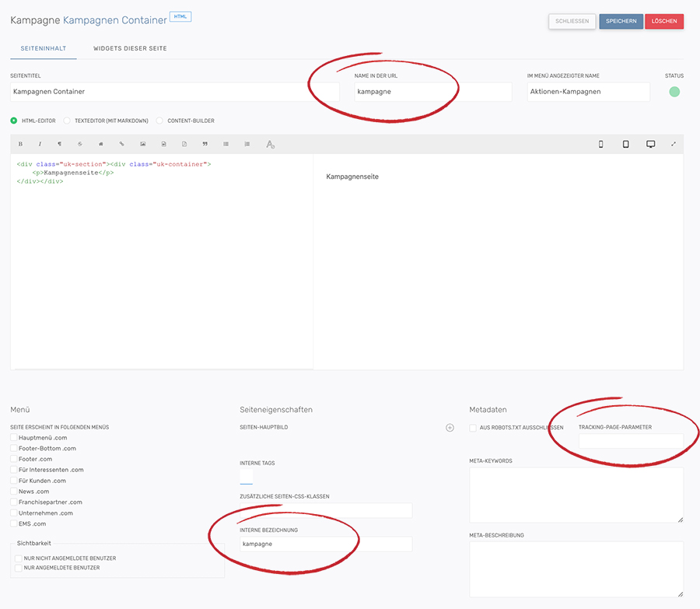Switch preview to desktop monitor view

click(x=650, y=144)
